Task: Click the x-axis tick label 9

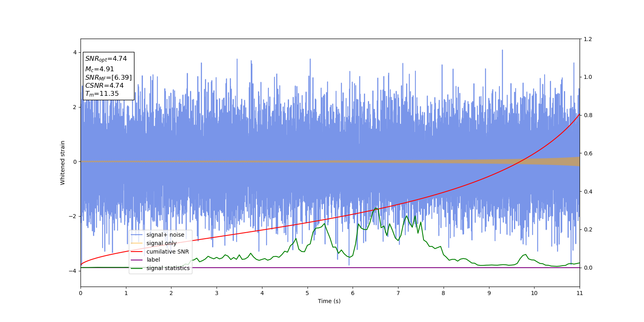Action: coord(489,293)
